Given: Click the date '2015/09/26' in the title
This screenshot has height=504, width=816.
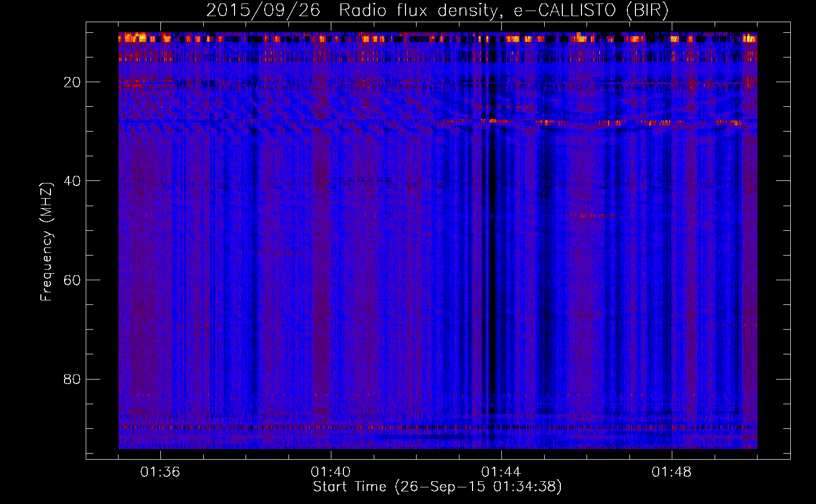Looking at the screenshot, I should click(x=263, y=10).
